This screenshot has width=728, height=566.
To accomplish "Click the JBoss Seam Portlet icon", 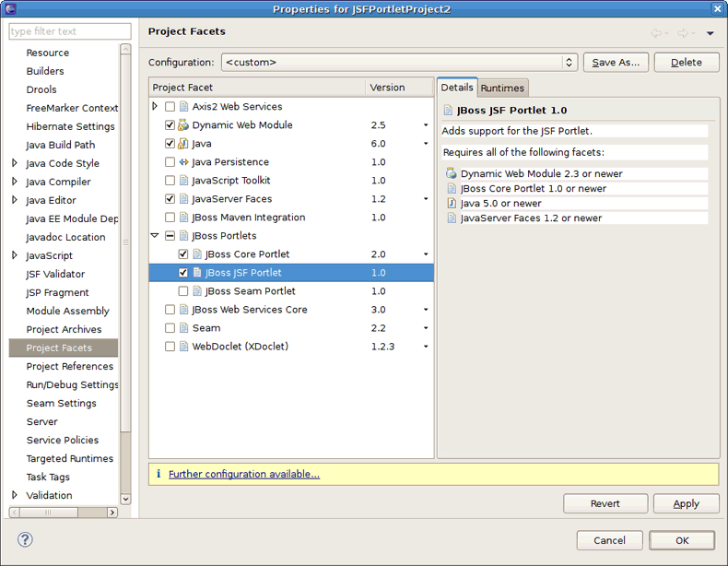I will [197, 291].
